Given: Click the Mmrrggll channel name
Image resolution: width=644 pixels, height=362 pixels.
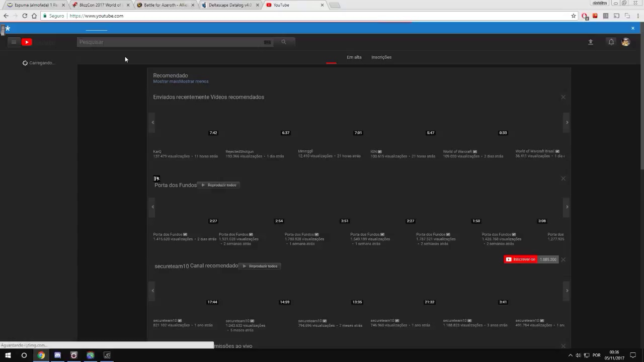Looking at the screenshot, I should (305, 151).
